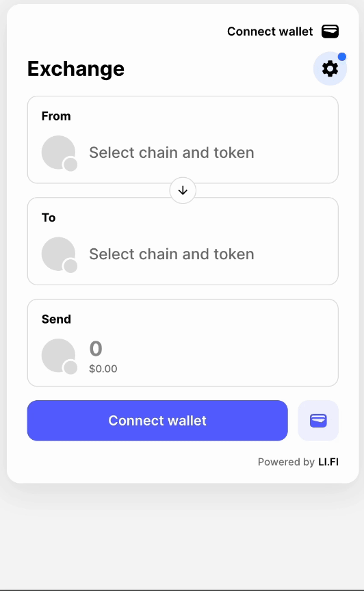
Task: Click the large blue Connect wallet button
Action: click(157, 420)
